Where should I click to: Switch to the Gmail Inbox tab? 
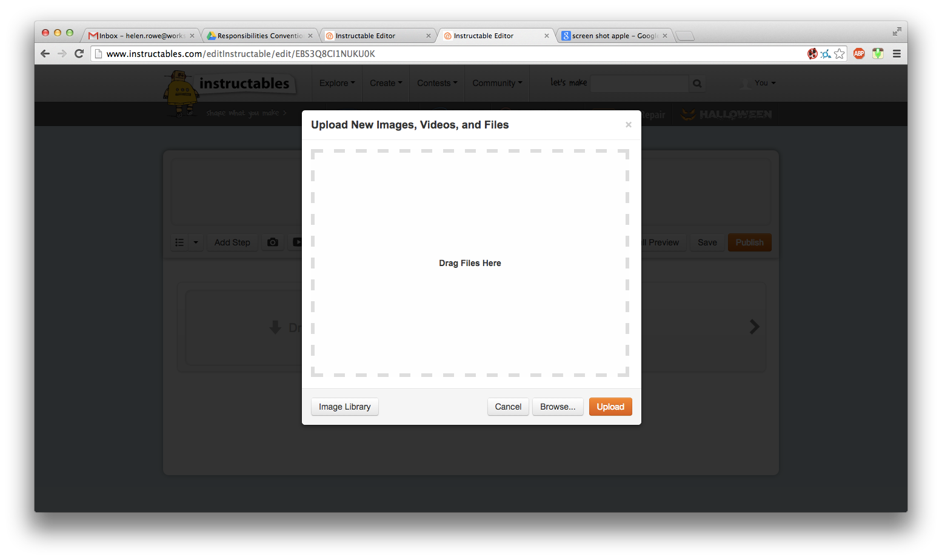point(138,35)
